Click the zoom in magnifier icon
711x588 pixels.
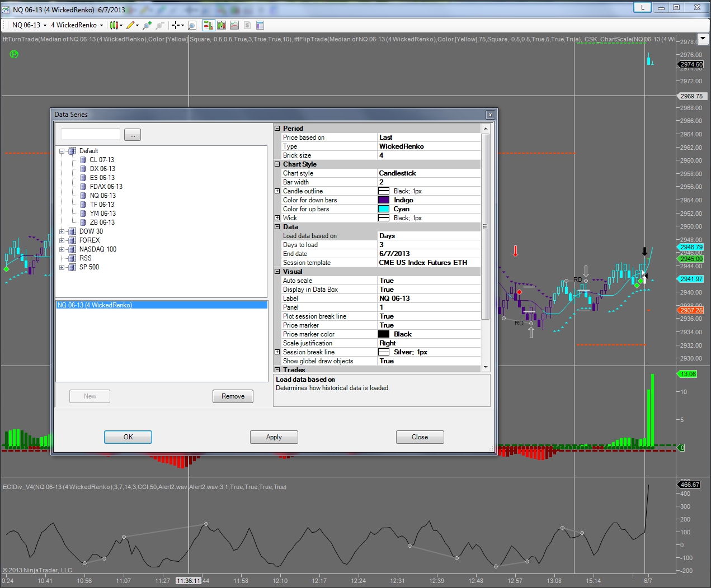147,25
